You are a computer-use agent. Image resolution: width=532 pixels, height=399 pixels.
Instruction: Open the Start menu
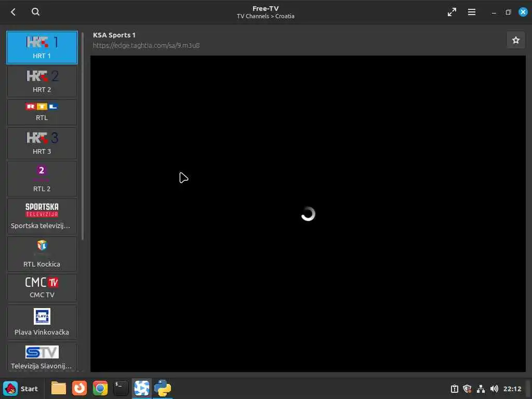[21, 389]
